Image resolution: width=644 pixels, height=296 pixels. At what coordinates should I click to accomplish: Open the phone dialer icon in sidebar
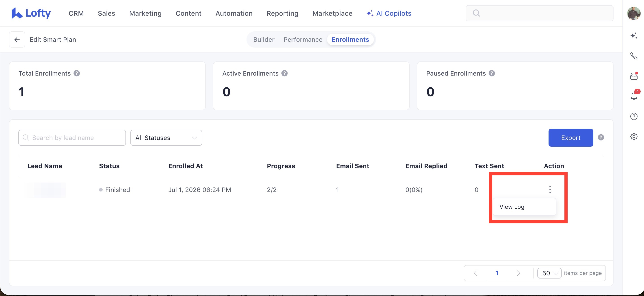tap(633, 56)
